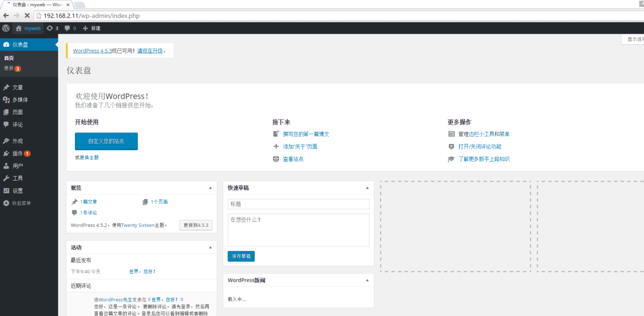Click the comments bubble icon in admin bar
This screenshot has width=644, height=316.
[x=67, y=28]
